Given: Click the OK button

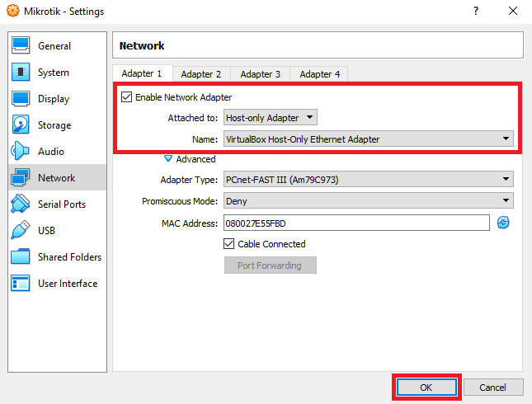Looking at the screenshot, I should point(426,387).
